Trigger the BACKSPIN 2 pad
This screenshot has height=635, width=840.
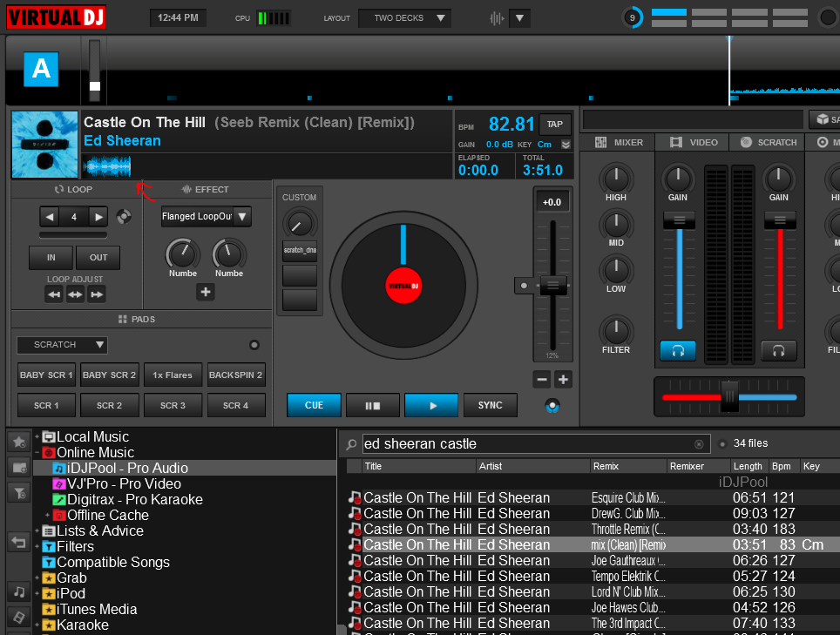click(x=236, y=375)
